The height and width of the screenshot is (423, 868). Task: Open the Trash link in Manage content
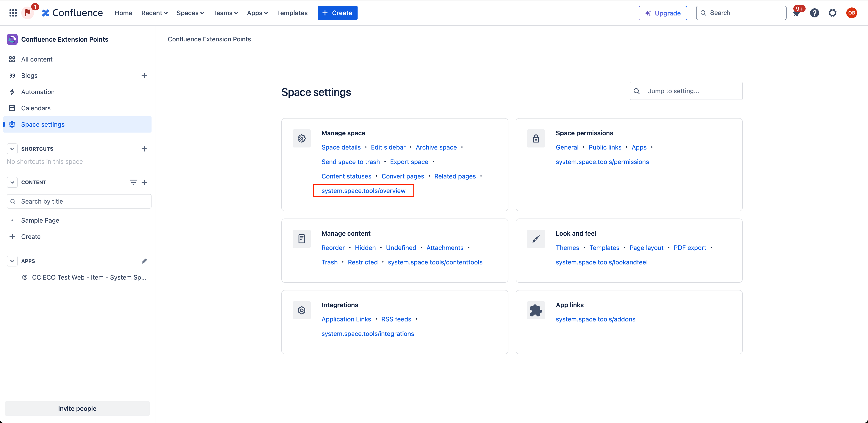pos(329,262)
